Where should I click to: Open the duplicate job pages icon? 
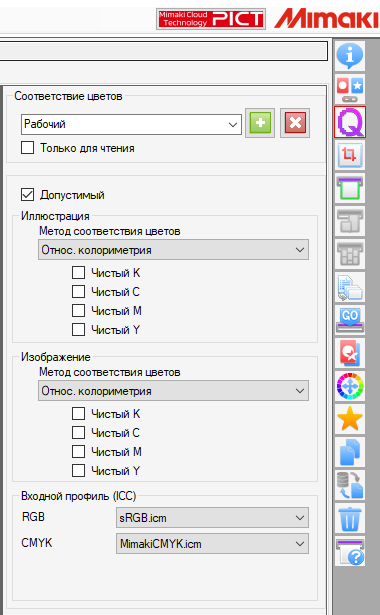point(350,452)
